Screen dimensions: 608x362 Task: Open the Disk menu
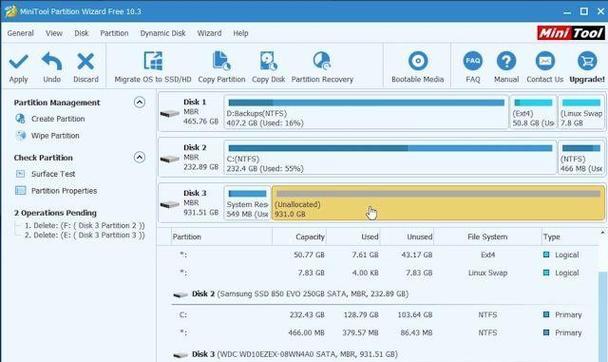[x=81, y=33]
